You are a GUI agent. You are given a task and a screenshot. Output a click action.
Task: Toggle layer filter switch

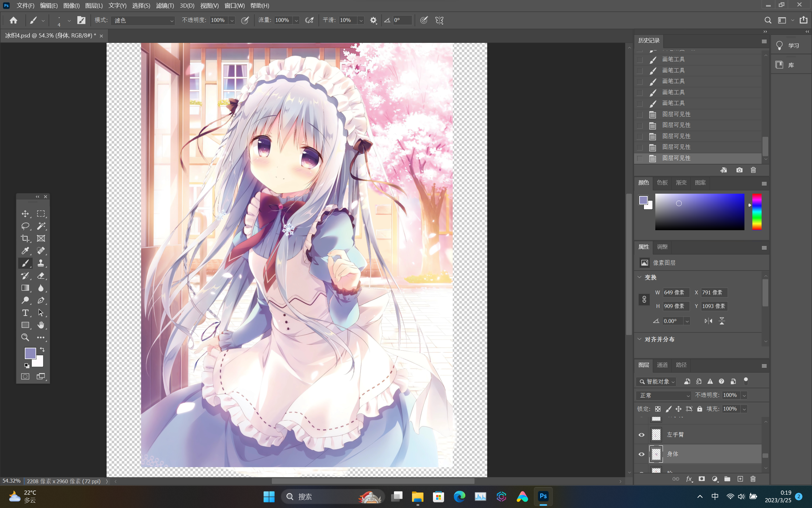point(746,381)
